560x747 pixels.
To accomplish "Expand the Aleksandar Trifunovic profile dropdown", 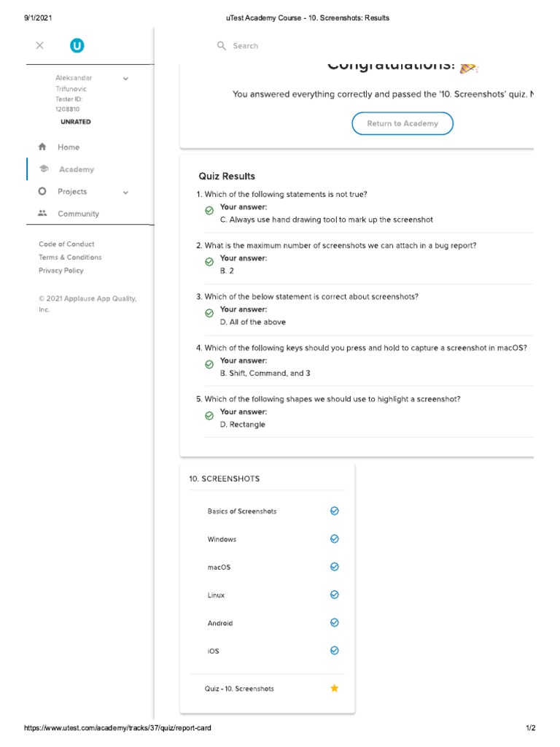I will pyautogui.click(x=125, y=79).
